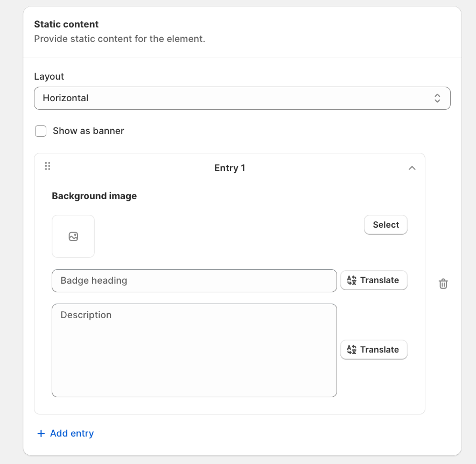Enable the Show as banner checkbox
Image resolution: width=476 pixels, height=464 pixels.
[41, 131]
